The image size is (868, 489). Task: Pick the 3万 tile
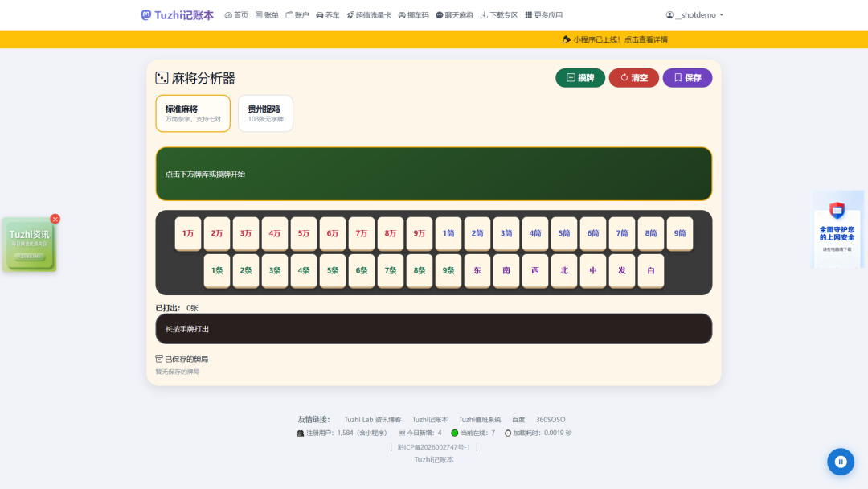[246, 234]
